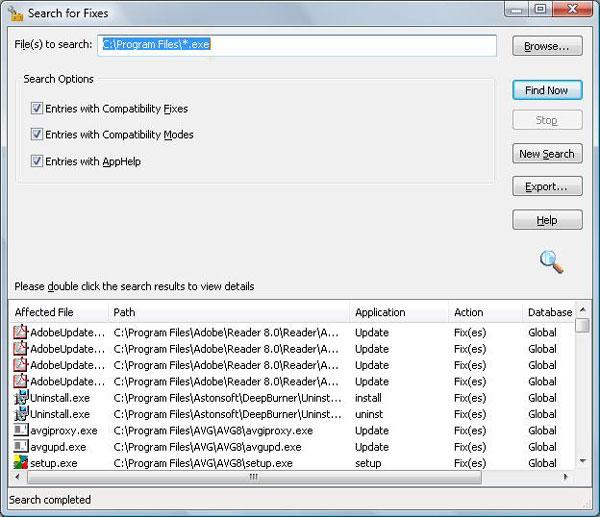
Task: Sort results by Database column header
Action: point(549,312)
